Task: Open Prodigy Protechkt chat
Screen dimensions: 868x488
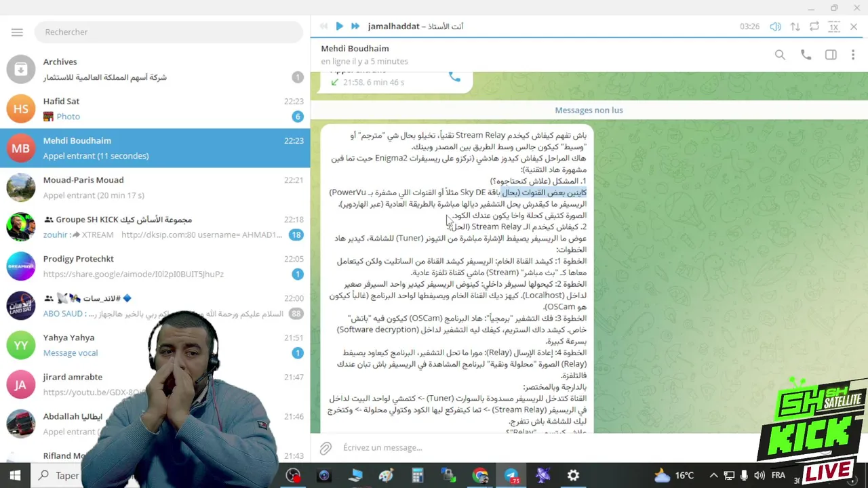Action: point(155,266)
